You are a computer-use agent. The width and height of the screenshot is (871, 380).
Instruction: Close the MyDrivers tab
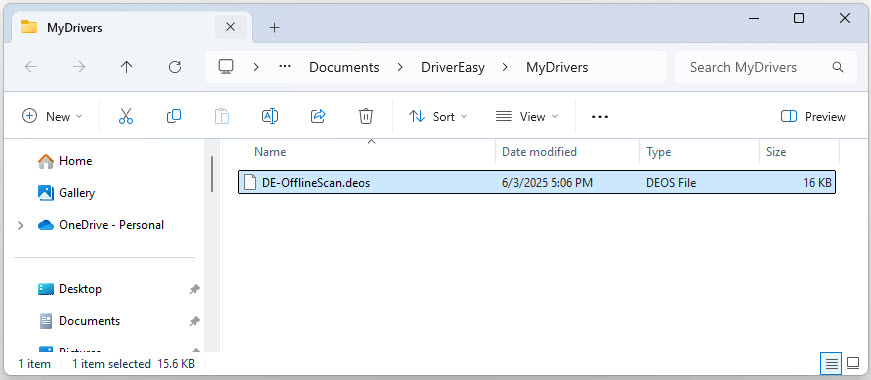(x=231, y=27)
